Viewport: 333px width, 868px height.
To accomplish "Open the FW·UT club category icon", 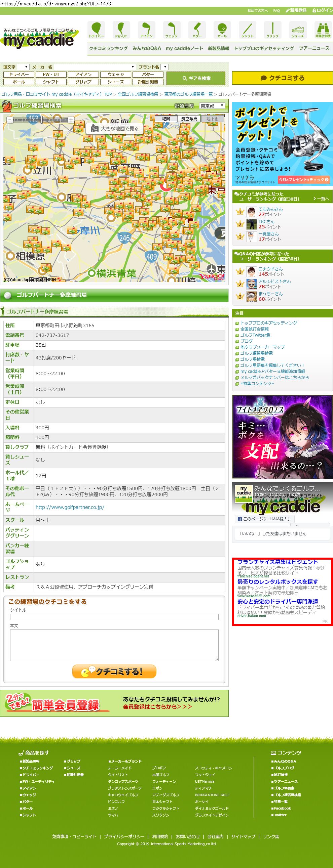I will pyautogui.click(x=121, y=30).
